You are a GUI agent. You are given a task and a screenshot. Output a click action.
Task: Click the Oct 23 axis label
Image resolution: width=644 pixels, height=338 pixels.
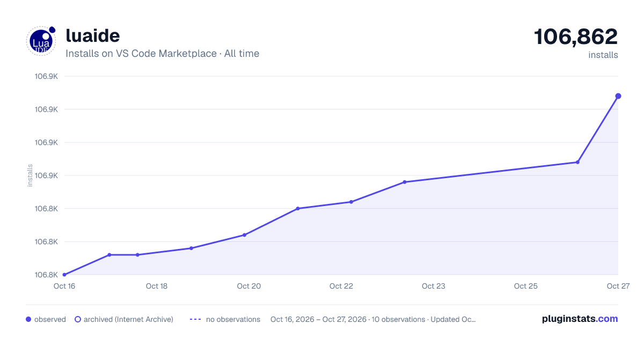coord(434,286)
